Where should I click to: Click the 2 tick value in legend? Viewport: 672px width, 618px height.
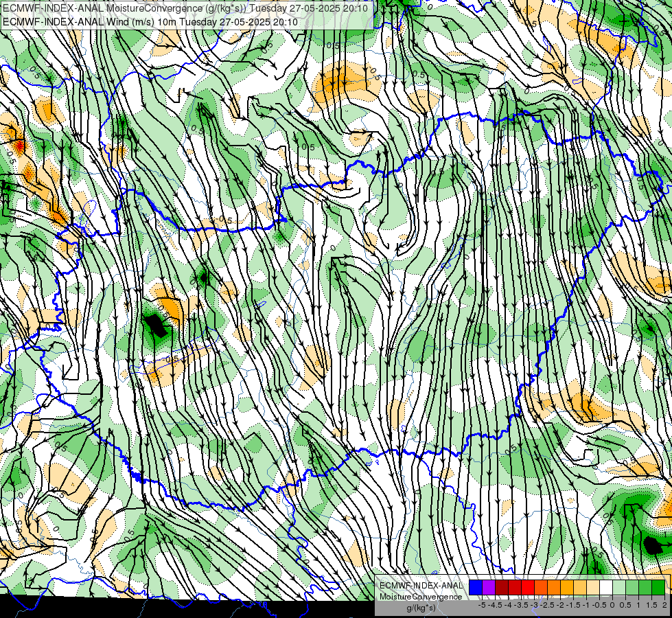[664, 605]
